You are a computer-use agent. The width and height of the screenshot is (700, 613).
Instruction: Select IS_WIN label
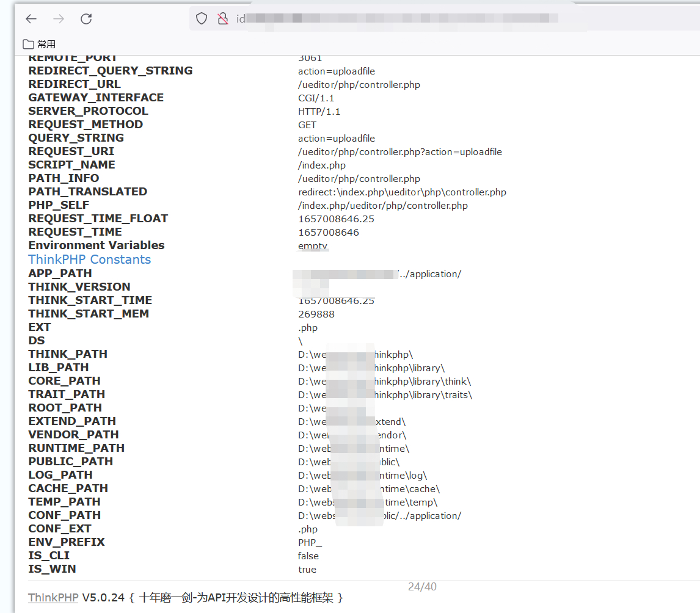click(x=52, y=568)
